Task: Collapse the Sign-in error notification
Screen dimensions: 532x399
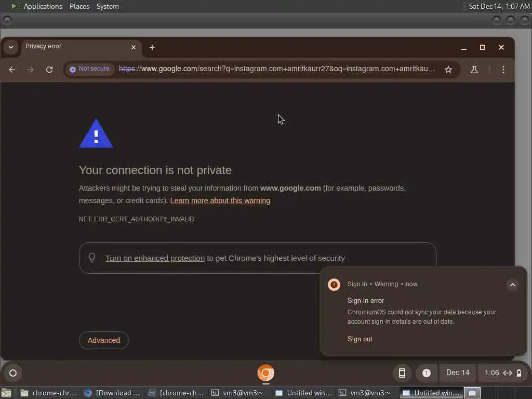Action: pos(512,285)
